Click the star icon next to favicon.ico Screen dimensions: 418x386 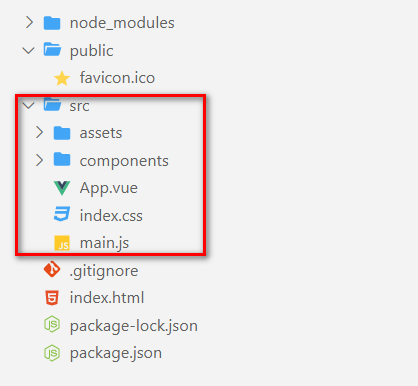tap(62, 79)
